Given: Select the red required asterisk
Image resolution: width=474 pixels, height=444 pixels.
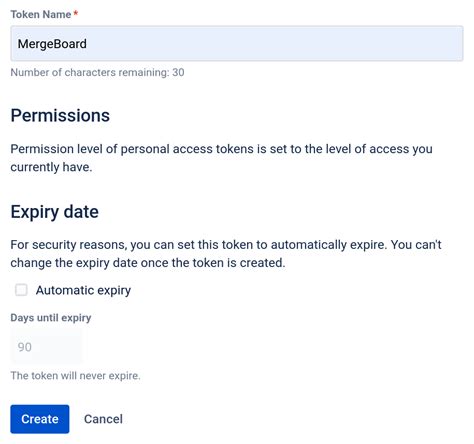Looking at the screenshot, I should [x=76, y=13].
